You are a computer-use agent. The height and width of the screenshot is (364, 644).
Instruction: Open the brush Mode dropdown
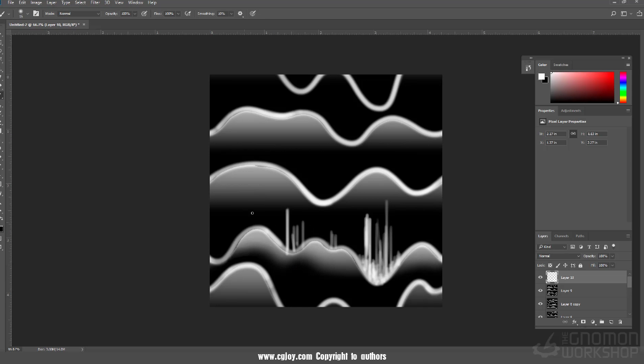pos(79,13)
